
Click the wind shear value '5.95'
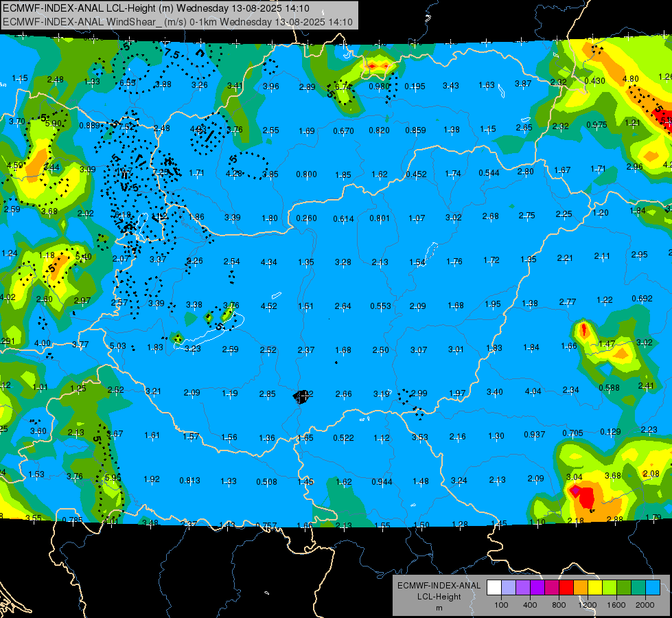point(113,477)
